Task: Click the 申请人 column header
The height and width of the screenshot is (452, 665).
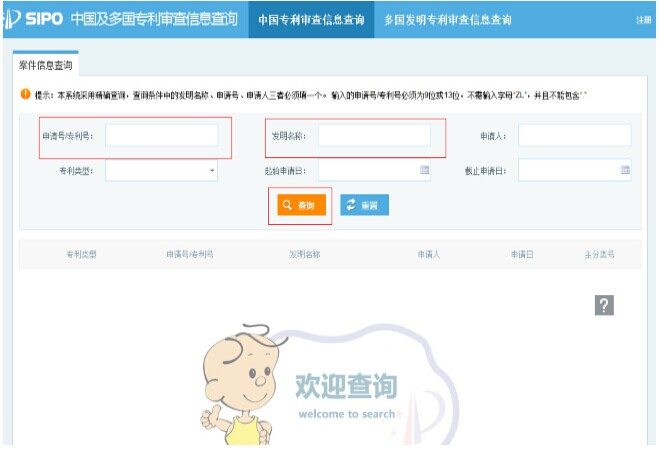Action: 429,254
